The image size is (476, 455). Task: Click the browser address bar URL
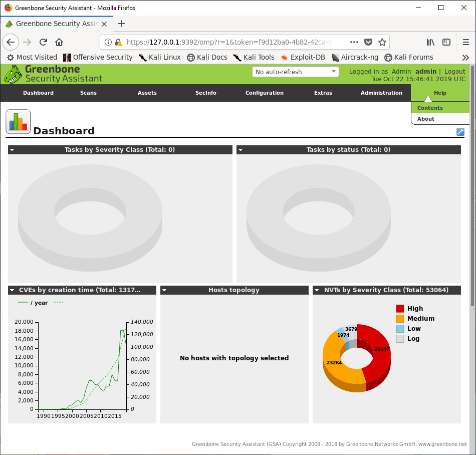pos(229,42)
